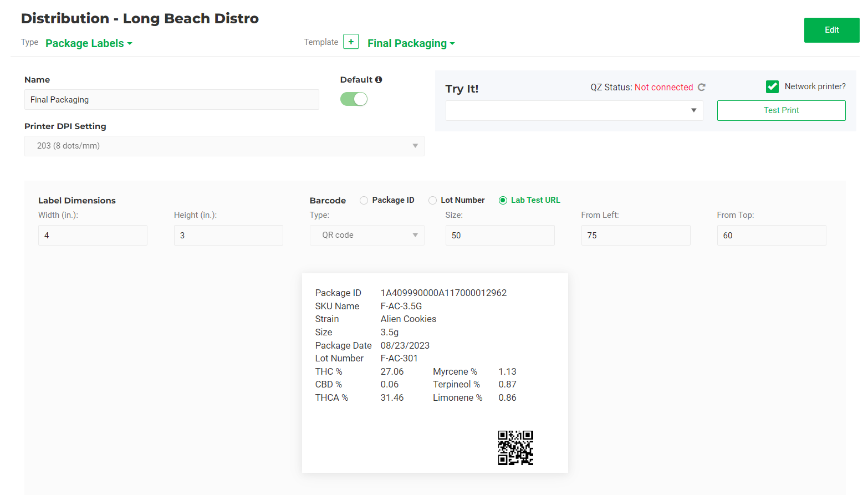Select the Lot Number barcode option
Image resolution: width=868 pixels, height=495 pixels.
432,200
